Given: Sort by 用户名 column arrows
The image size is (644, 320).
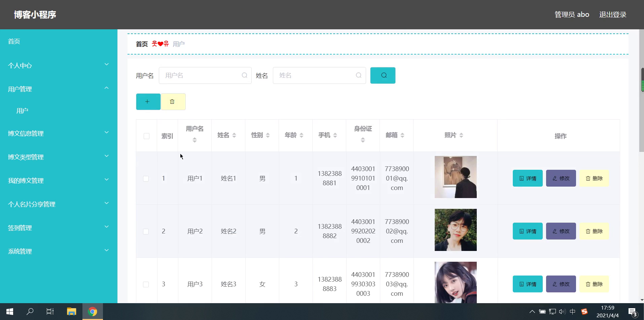Looking at the screenshot, I should [x=194, y=140].
